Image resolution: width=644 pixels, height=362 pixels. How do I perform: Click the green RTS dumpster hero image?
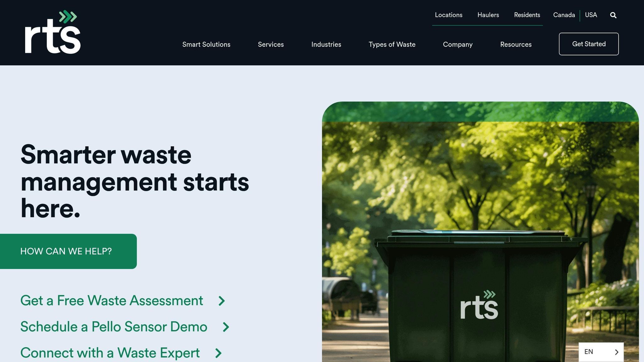[x=480, y=232]
